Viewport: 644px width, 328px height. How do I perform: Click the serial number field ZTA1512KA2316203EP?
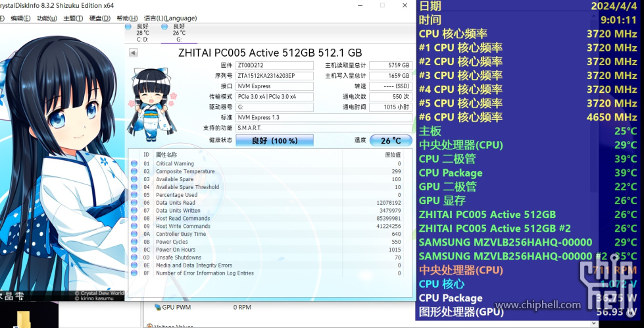pyautogui.click(x=274, y=76)
